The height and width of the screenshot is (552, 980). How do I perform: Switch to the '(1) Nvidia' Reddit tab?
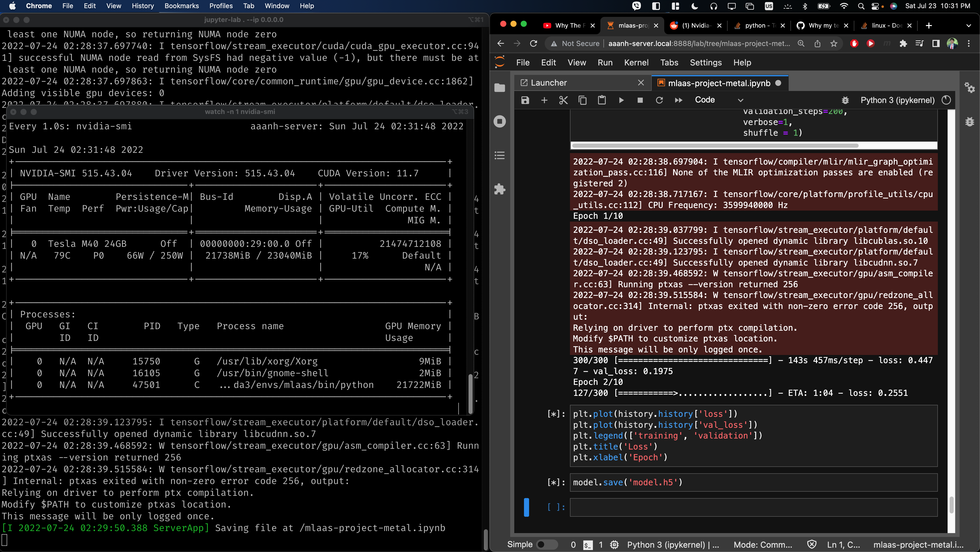695,26
